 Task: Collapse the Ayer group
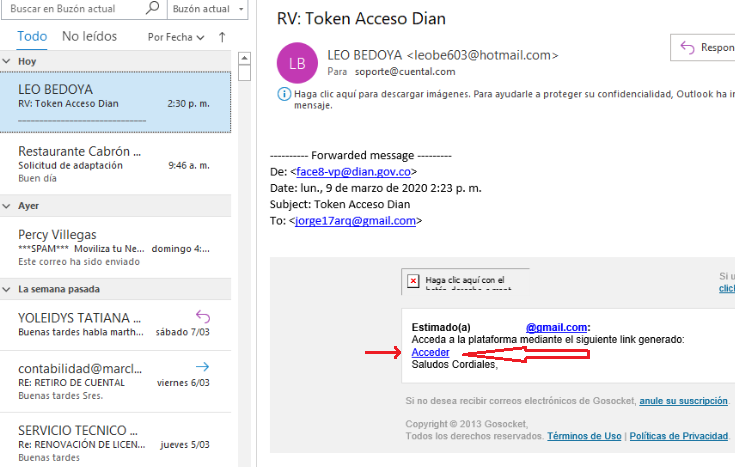(x=7, y=206)
